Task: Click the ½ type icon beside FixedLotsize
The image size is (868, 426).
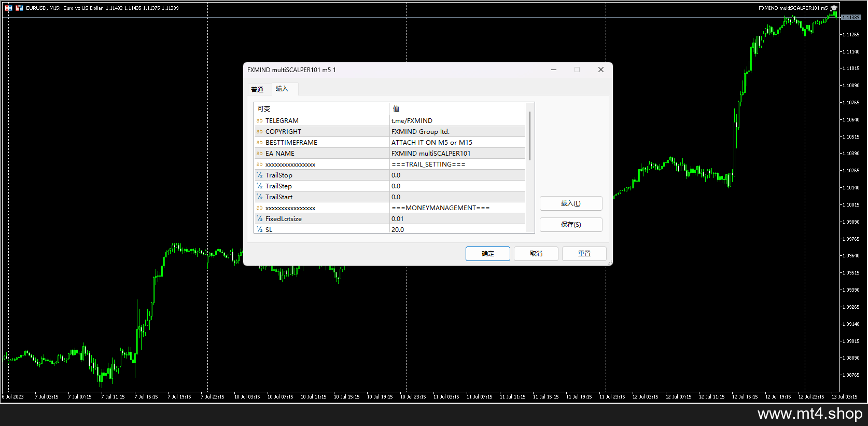Action: tap(259, 218)
